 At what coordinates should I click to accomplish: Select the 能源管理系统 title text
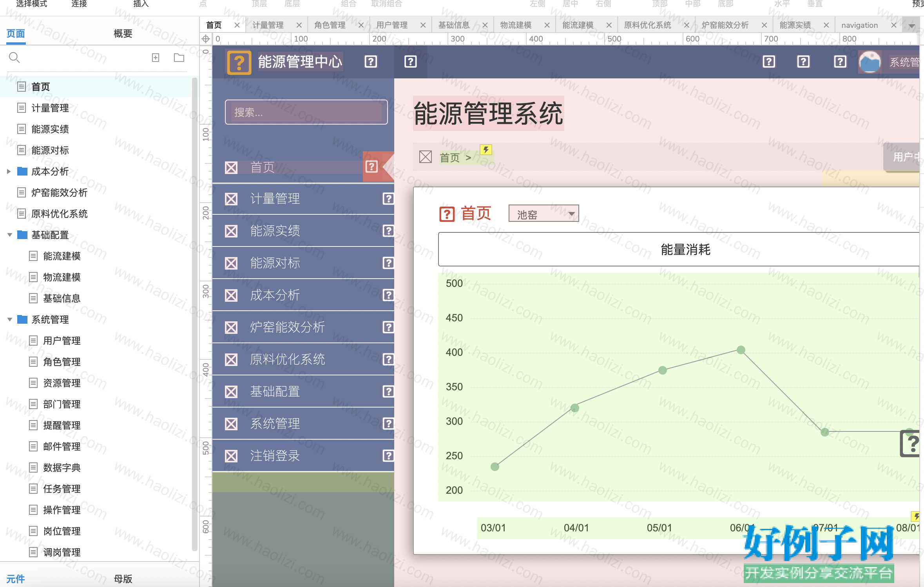pyautogui.click(x=489, y=113)
